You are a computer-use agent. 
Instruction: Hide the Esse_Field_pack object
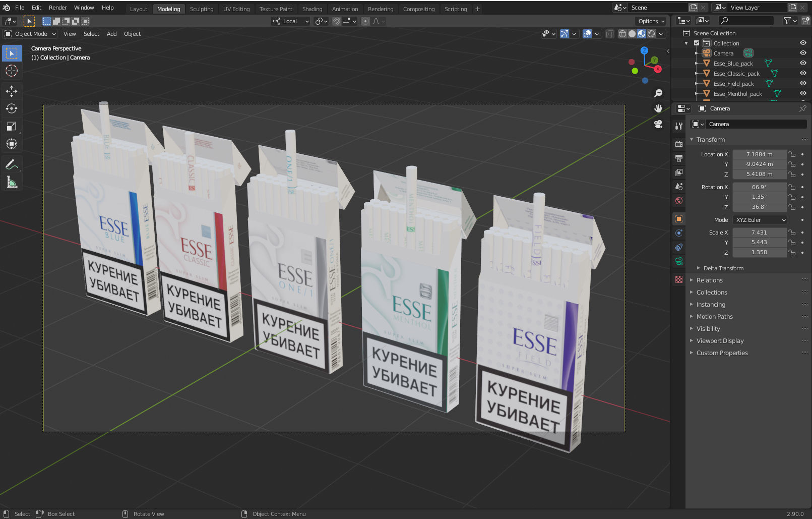tap(803, 83)
